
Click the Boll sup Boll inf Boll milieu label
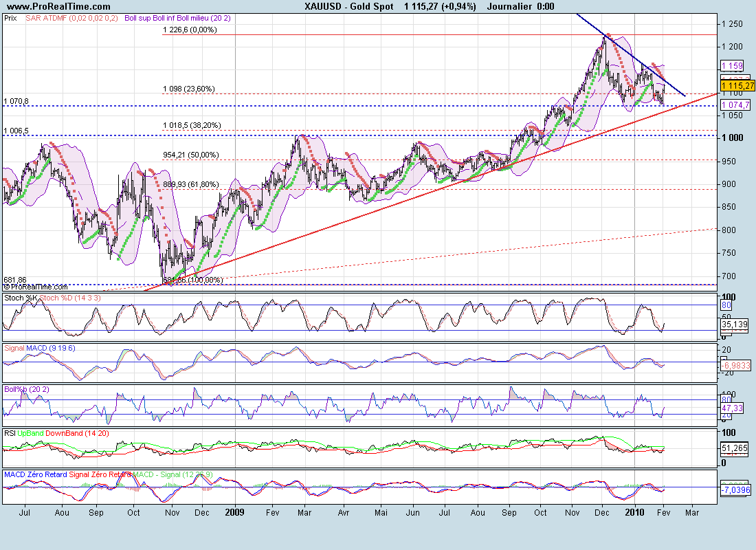click(177, 19)
